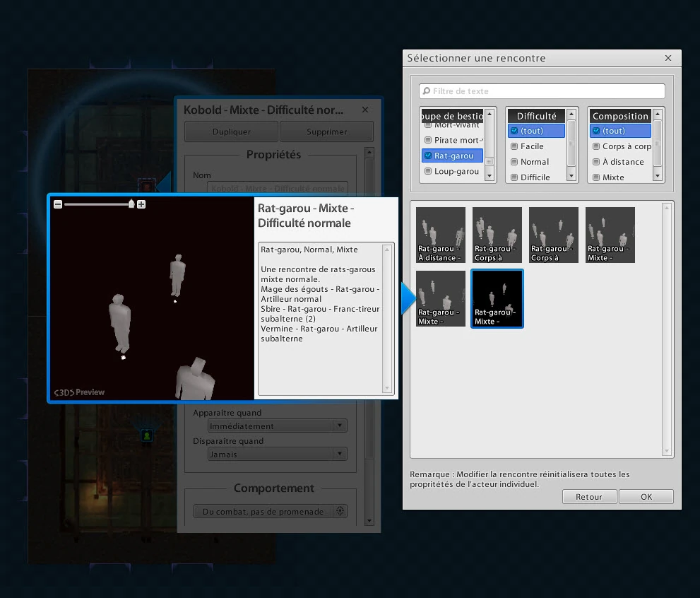Click the target icon beside 'Du combat, pas de promenade'
The image size is (700, 598).
pyautogui.click(x=340, y=511)
